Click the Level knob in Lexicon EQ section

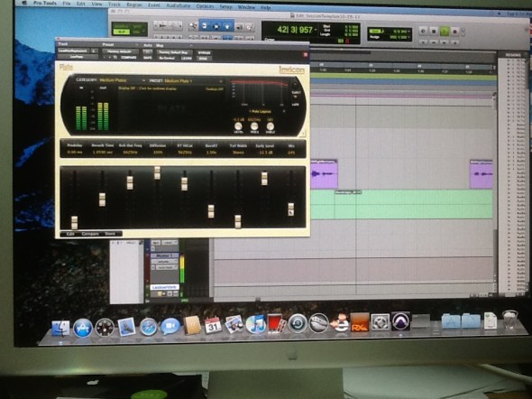point(238,126)
